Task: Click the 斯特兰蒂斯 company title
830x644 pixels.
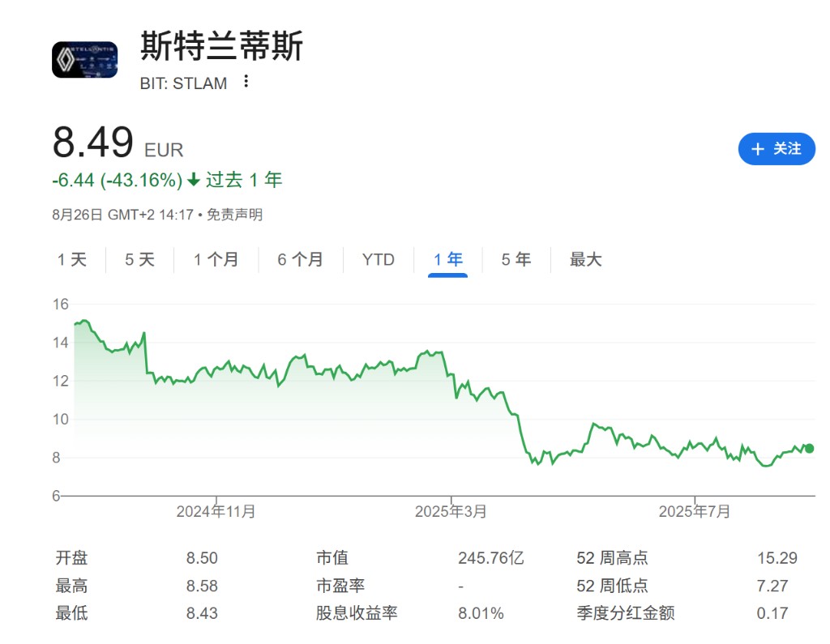Action: [x=221, y=46]
